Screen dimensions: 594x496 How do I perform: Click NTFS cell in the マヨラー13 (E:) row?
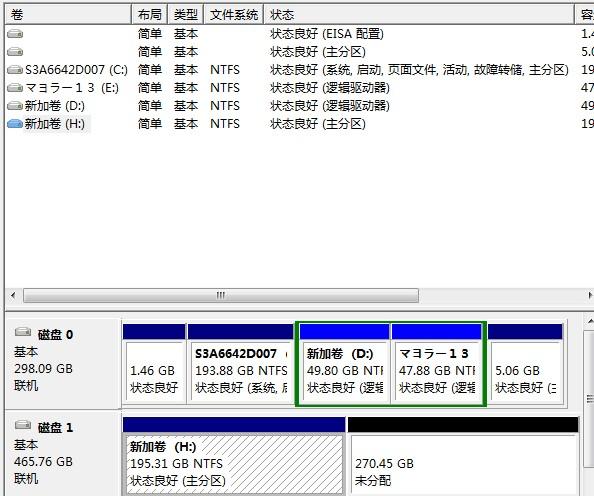pos(225,88)
